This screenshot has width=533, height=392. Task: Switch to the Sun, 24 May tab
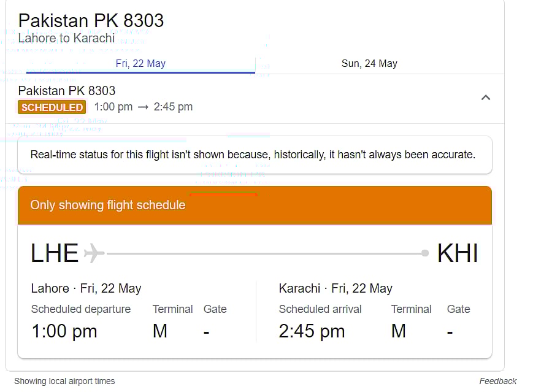coord(369,64)
